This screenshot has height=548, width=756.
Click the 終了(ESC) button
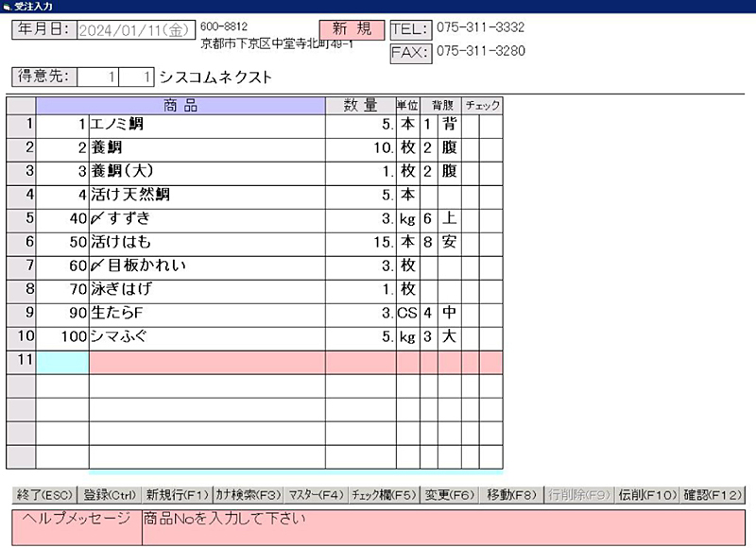(44, 494)
